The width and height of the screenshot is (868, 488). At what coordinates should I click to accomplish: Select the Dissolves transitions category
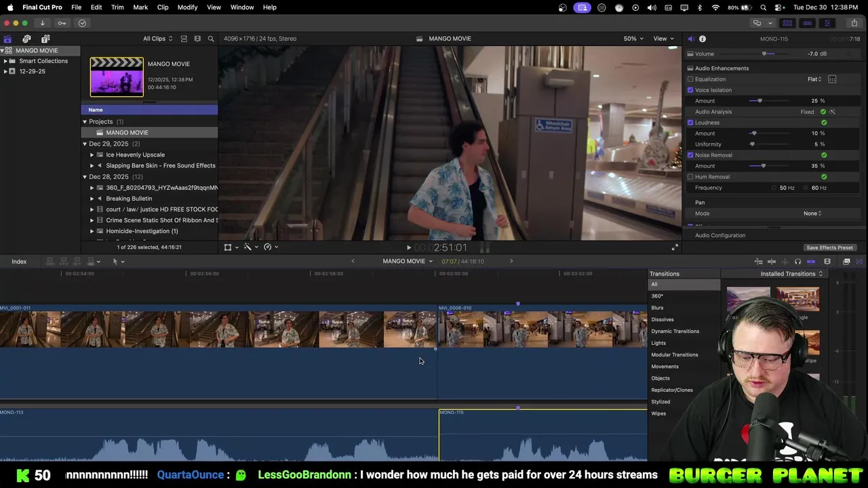(x=663, y=320)
